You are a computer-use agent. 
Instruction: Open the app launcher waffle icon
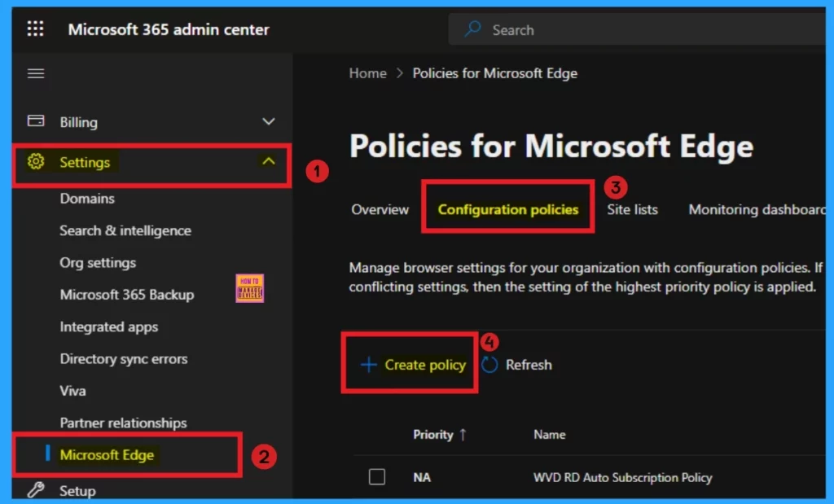pyautogui.click(x=36, y=28)
